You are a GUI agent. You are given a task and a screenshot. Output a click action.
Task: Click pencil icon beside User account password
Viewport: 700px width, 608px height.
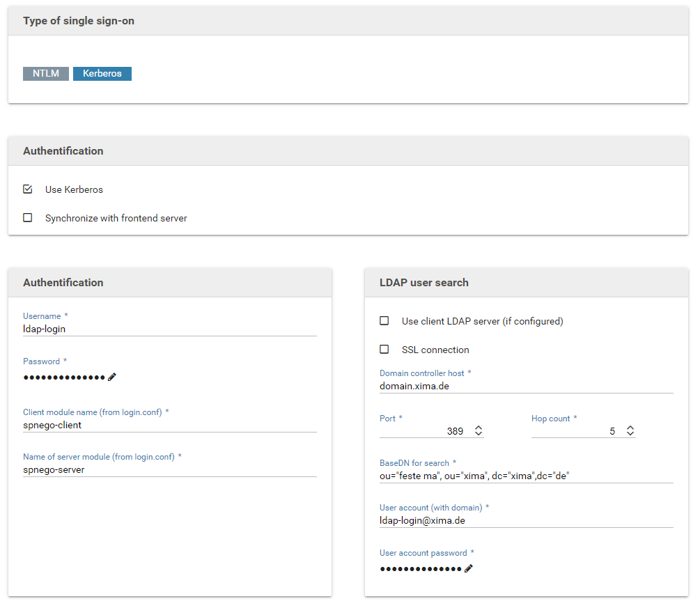pos(469,568)
